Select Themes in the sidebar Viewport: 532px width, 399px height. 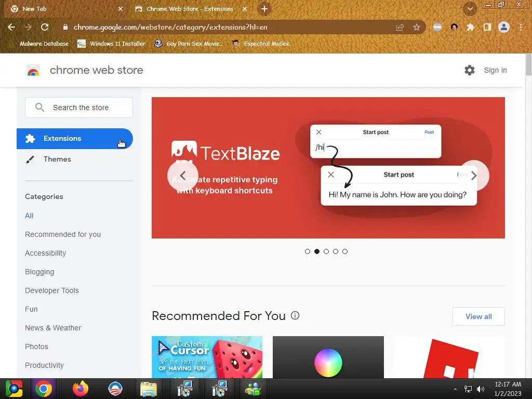(x=75, y=159)
